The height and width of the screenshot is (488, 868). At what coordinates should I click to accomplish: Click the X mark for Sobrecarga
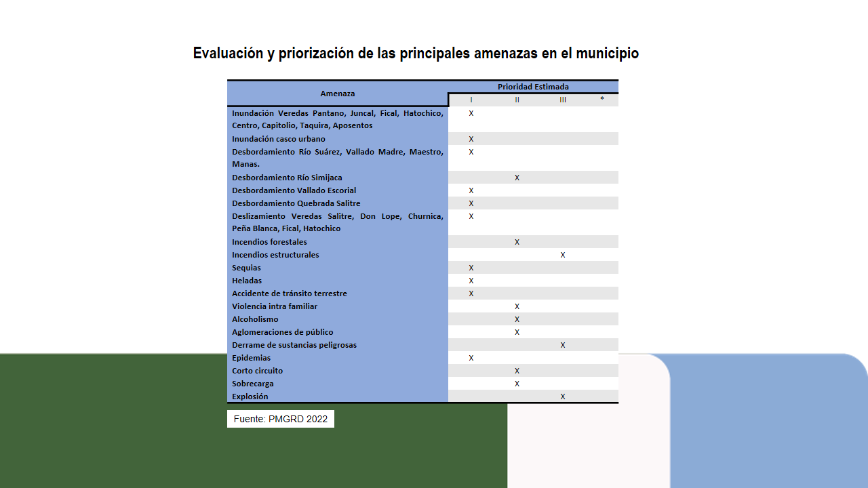(517, 384)
